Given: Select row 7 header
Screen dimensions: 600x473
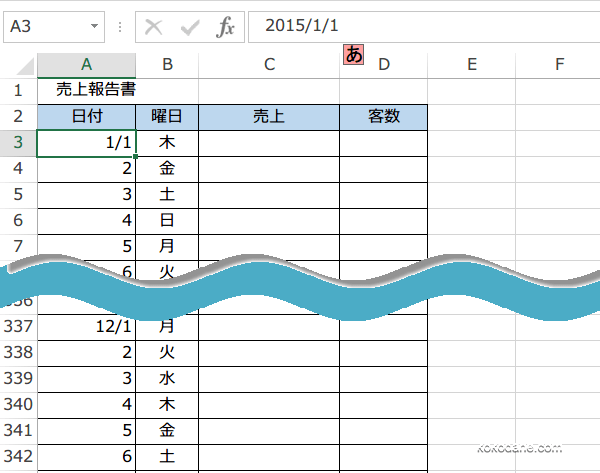Looking at the screenshot, I should (18, 247).
